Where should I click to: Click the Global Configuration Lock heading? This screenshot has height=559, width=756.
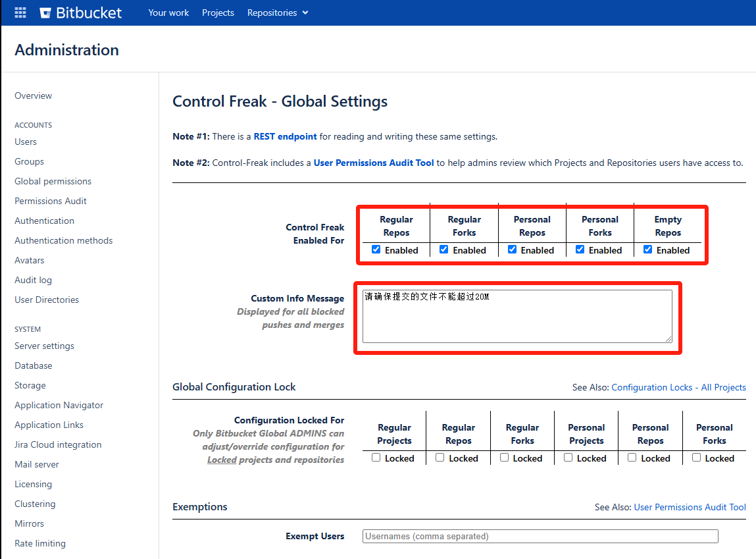point(234,386)
